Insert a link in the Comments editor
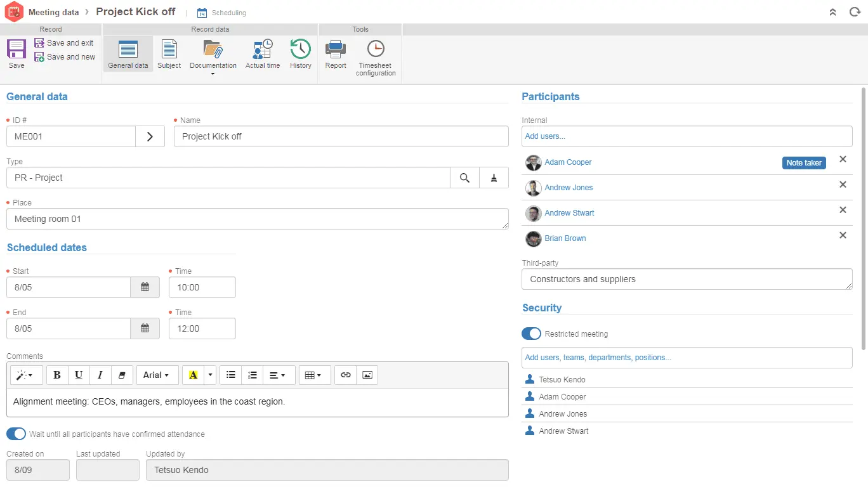The height and width of the screenshot is (487, 868). [345, 375]
